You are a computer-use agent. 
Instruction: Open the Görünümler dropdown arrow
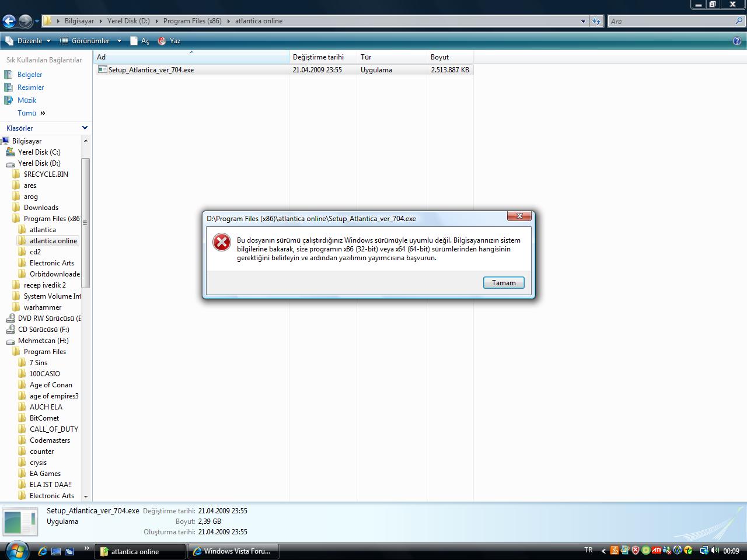(119, 41)
